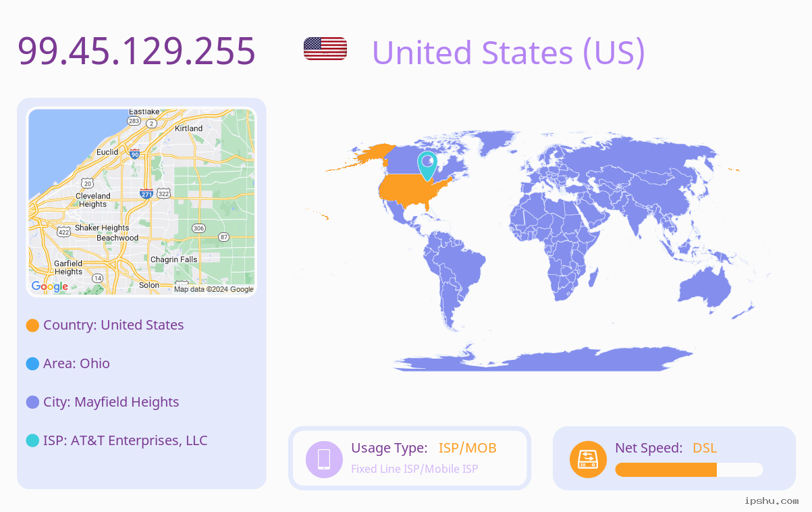Viewport: 812px width, 512px height.
Task: Click the teal ISP bullet dot
Action: click(x=32, y=441)
